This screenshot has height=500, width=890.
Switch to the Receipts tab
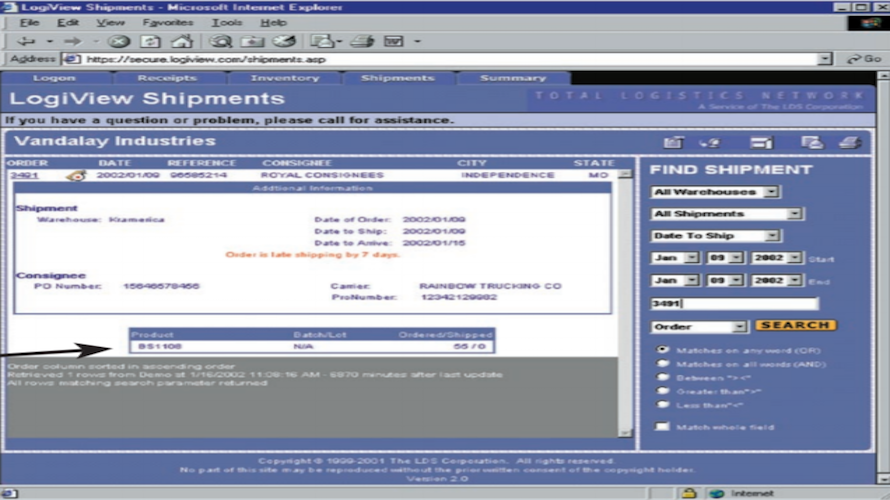tap(167, 78)
